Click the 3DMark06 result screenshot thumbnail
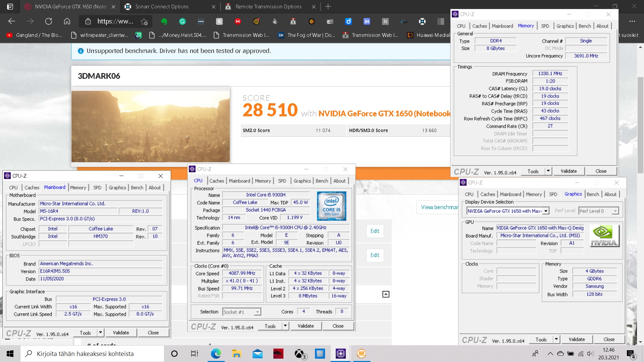The width and height of the screenshot is (644, 362). point(150,127)
